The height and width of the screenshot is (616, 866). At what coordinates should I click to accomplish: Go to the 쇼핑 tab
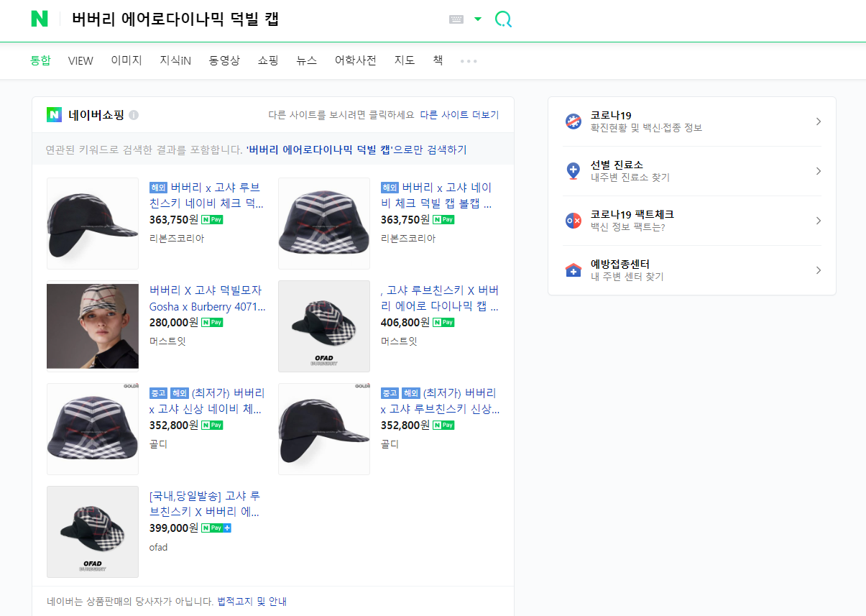(x=268, y=60)
